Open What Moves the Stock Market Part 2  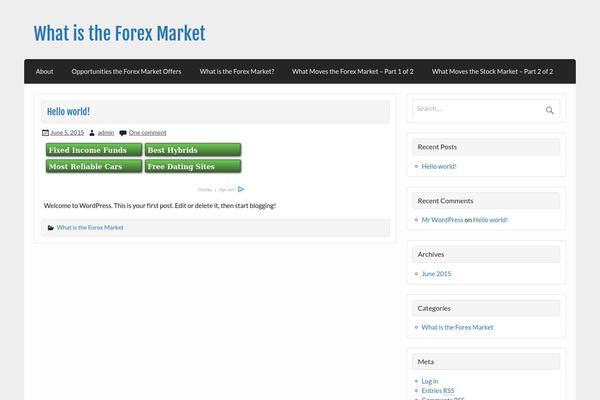[492, 72]
